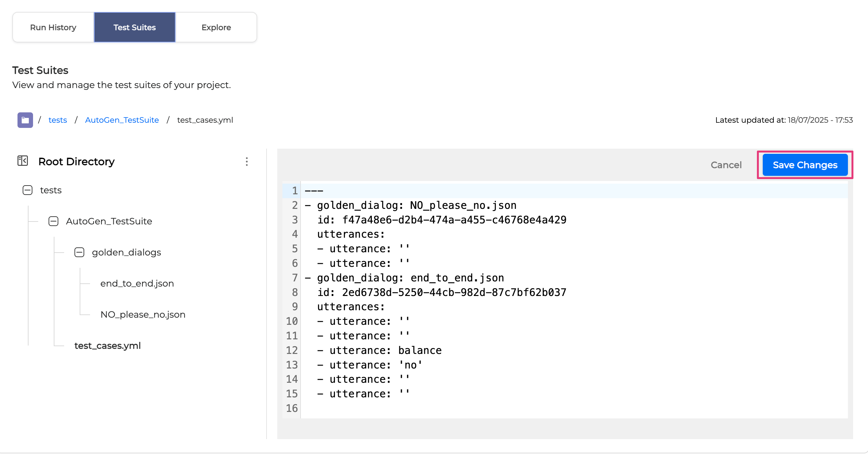The image size is (868, 454).
Task: Collapse the sidebar panel icon beside Root Directory
Action: (x=23, y=161)
